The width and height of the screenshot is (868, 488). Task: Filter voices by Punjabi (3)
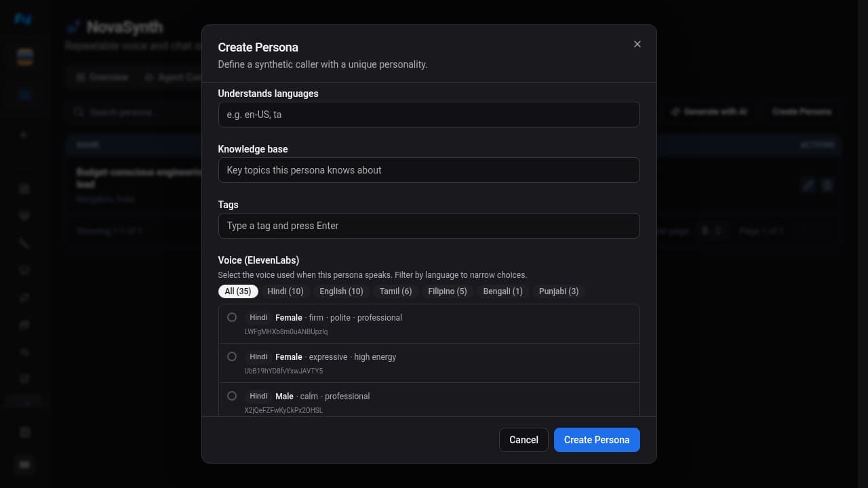click(x=559, y=291)
